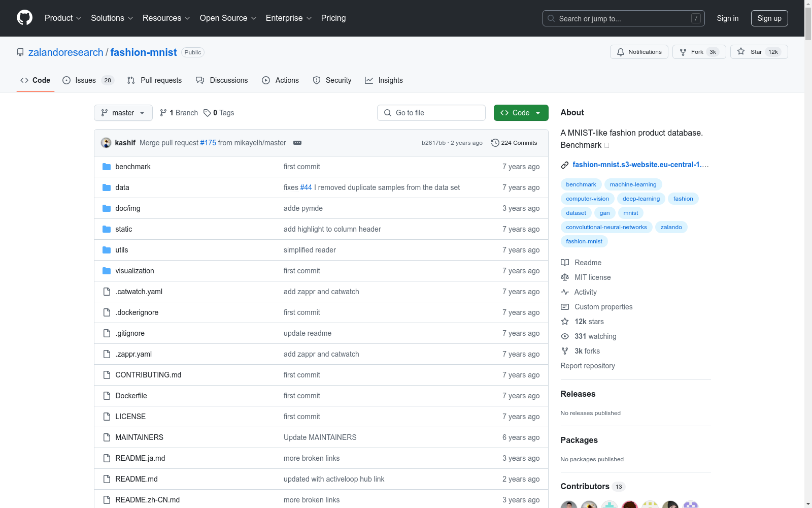812x508 pixels.
Task: Open the zalandoresearch owner link
Action: [66, 52]
